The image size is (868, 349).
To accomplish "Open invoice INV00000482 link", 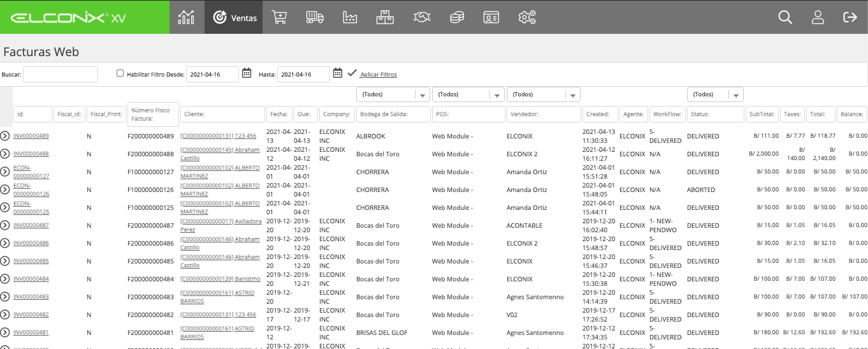I will pyautogui.click(x=31, y=315).
